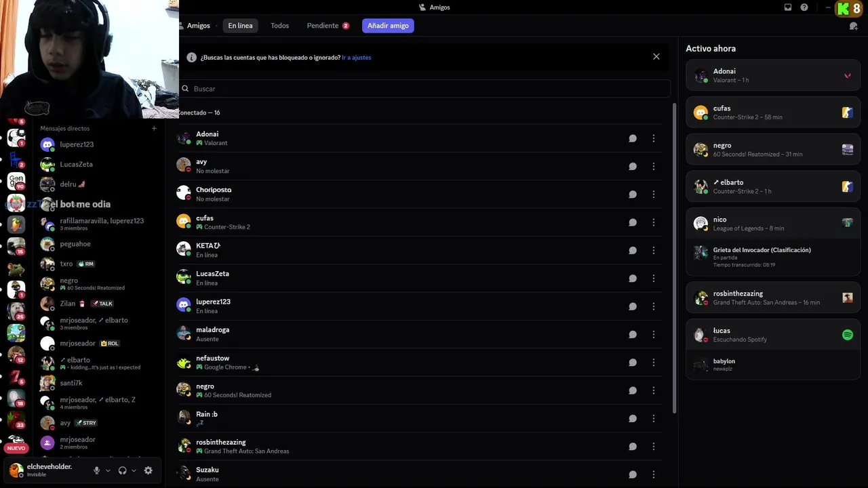Open the Adonai active now card
868x488 pixels.
tap(773, 75)
